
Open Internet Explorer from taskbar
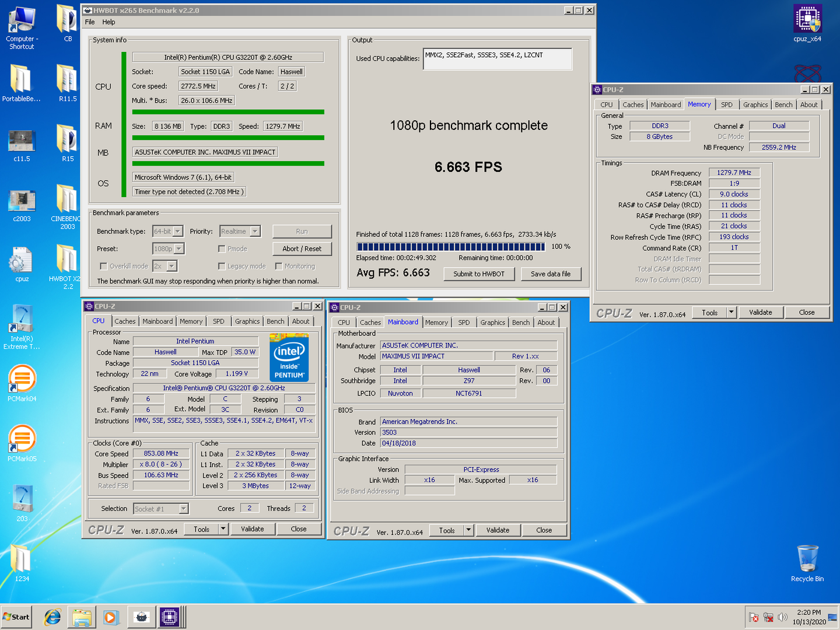tap(52, 617)
